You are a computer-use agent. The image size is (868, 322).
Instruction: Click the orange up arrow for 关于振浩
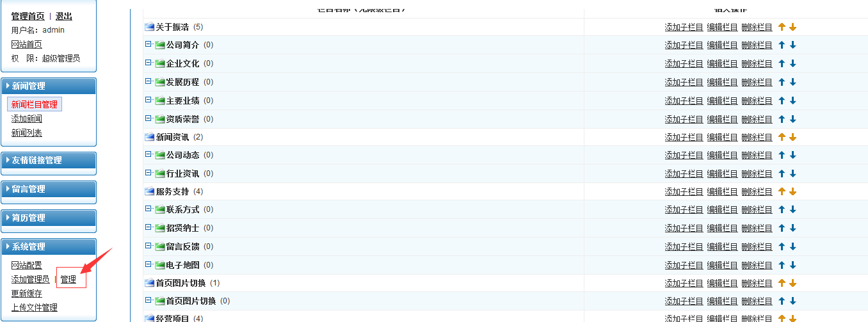point(782,27)
